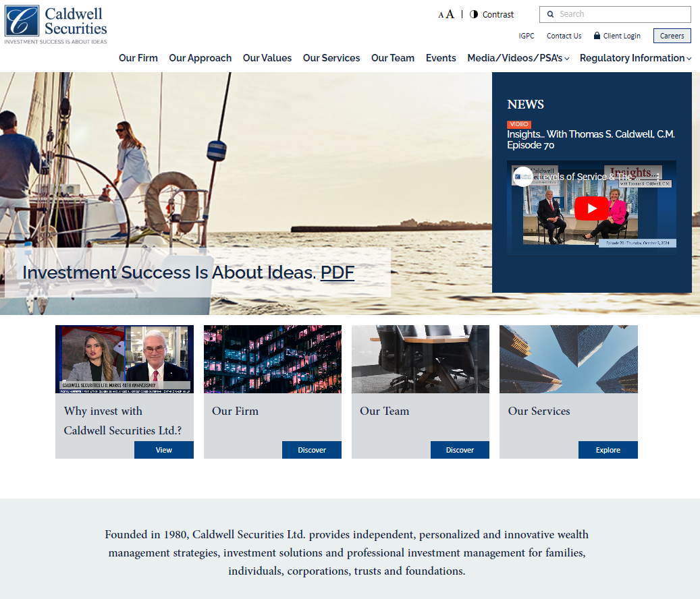
Task: Click the Our Firm card title
Action: point(236,411)
